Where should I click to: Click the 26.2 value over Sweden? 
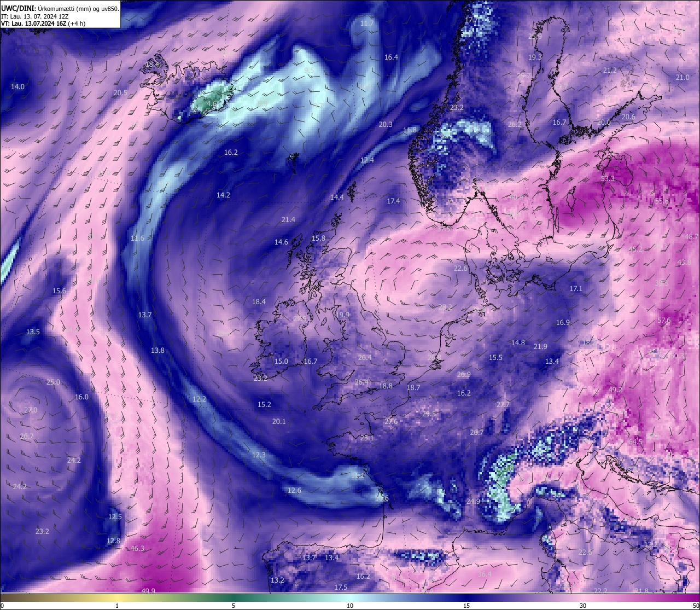click(x=515, y=124)
